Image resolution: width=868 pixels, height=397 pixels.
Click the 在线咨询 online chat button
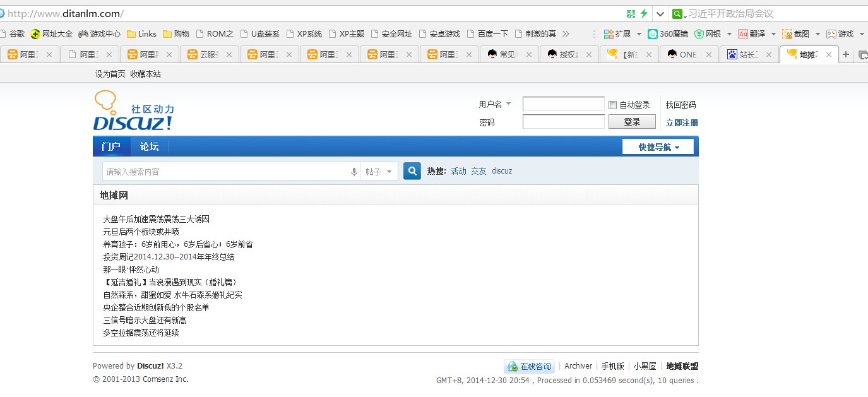tap(529, 366)
